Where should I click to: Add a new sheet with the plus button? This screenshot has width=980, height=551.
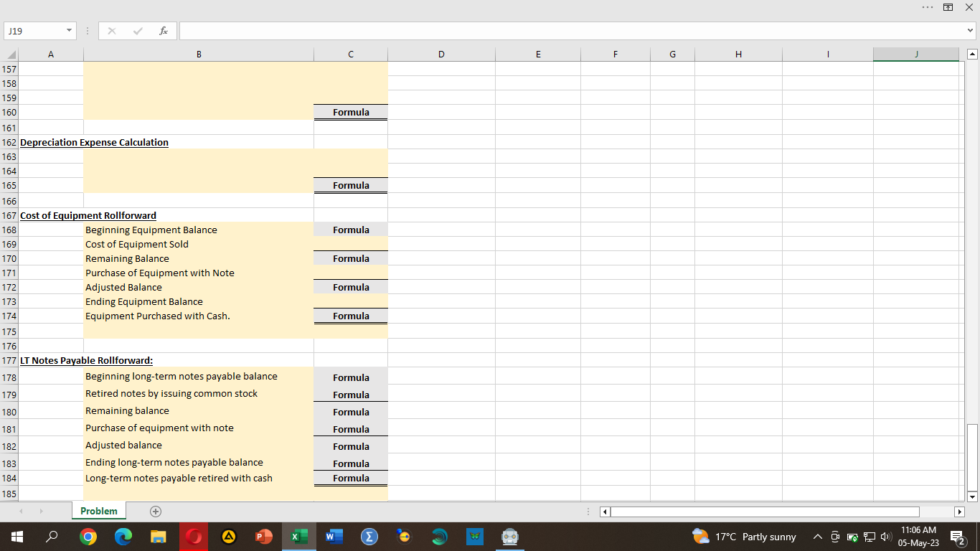click(x=155, y=512)
